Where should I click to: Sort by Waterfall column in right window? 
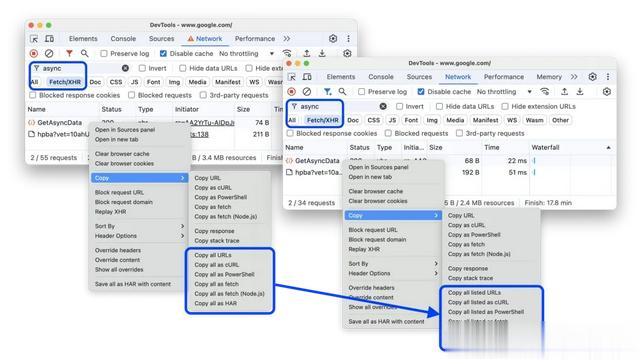point(571,147)
